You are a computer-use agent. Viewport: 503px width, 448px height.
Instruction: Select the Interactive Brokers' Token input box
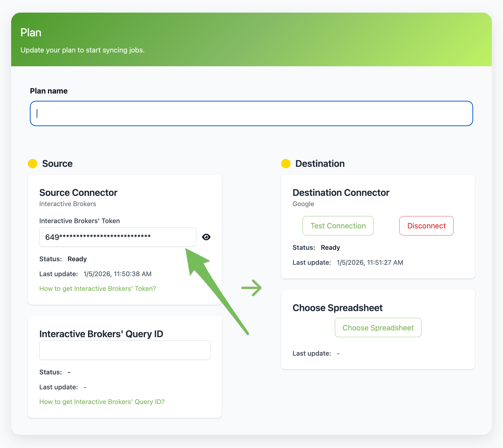point(117,237)
